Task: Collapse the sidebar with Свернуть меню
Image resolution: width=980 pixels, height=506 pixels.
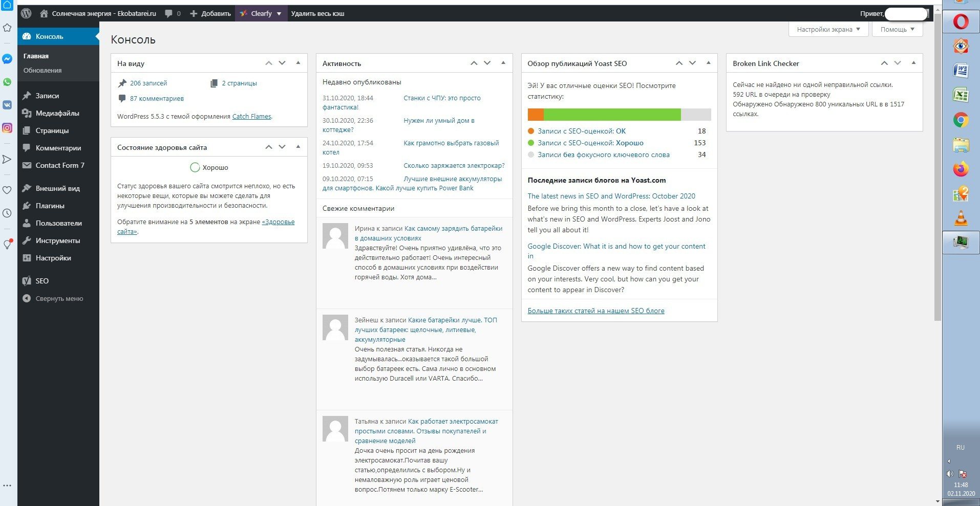Action: (58, 298)
